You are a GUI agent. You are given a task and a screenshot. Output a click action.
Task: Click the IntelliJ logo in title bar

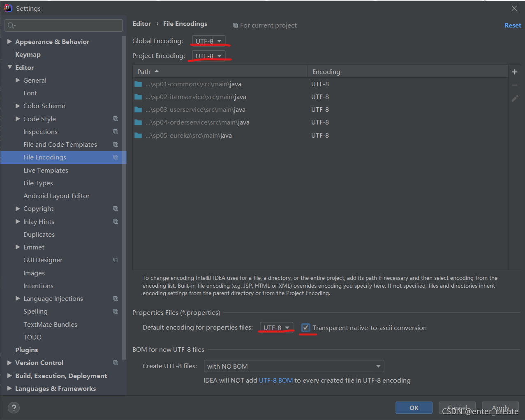pos(8,8)
